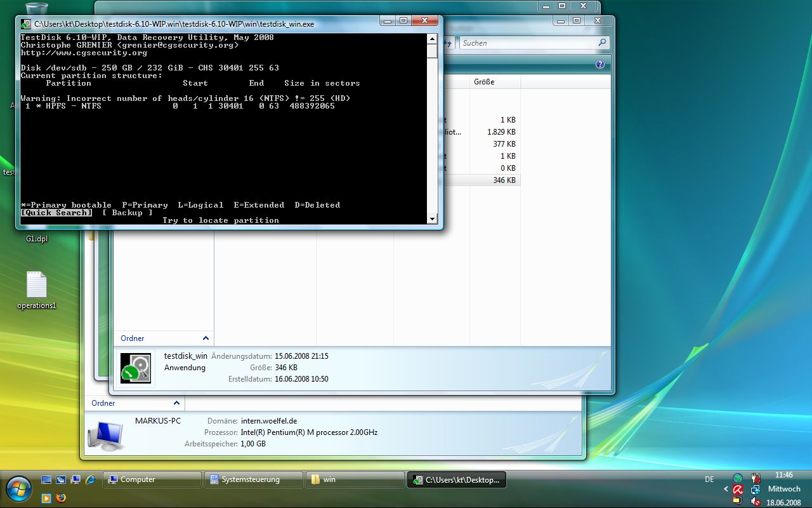Screen dimensions: 812x508
Task: Click the Recycle Bin desktop icon
Action: [38, 9]
